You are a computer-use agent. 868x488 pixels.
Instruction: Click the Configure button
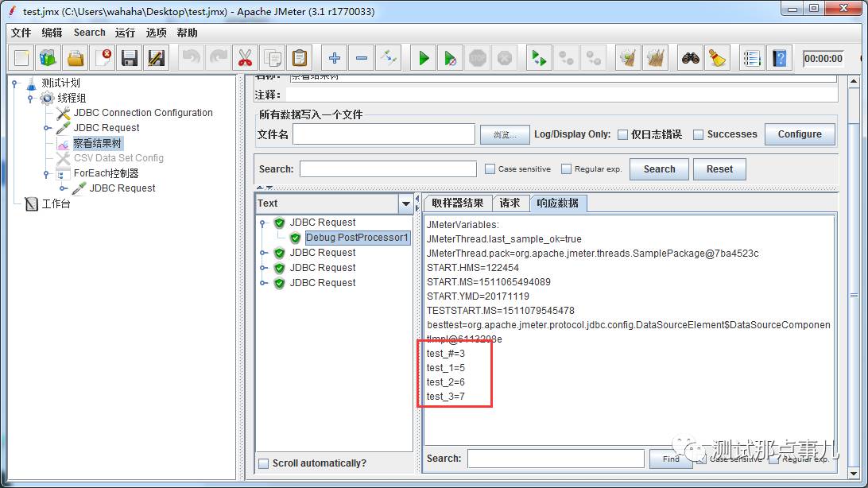(x=800, y=134)
